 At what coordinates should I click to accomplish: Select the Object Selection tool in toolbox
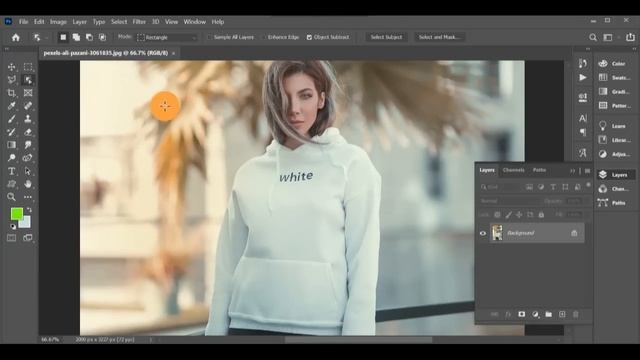click(28, 80)
